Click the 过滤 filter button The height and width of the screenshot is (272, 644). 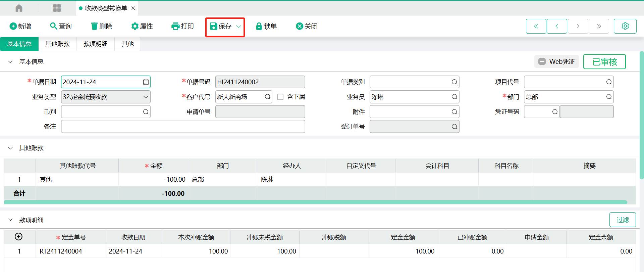[622, 220]
